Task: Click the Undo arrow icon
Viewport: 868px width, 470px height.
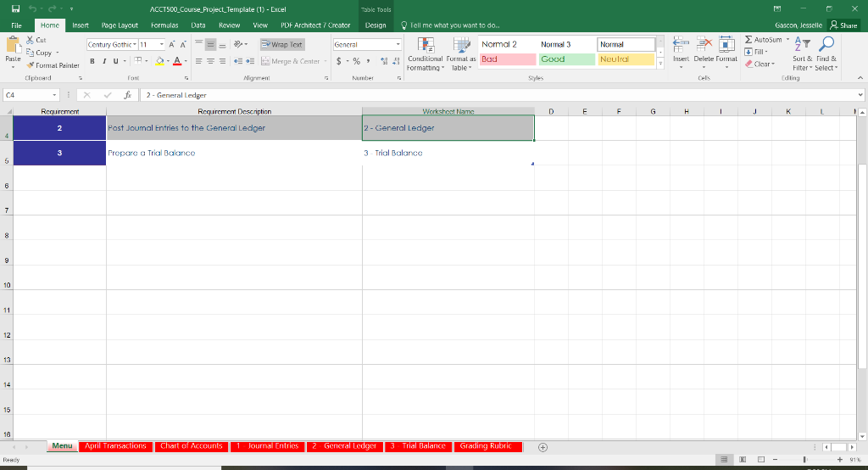Action: (33, 8)
